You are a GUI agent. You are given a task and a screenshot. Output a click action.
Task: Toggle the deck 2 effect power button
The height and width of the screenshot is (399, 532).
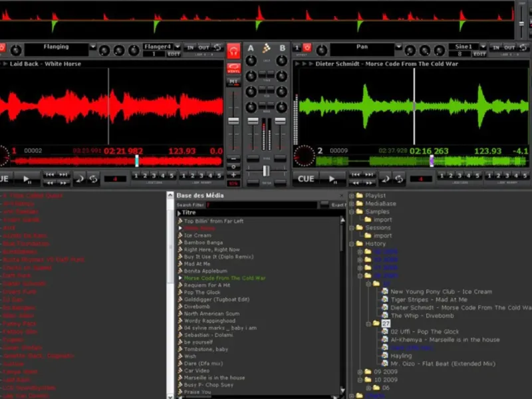(x=307, y=47)
